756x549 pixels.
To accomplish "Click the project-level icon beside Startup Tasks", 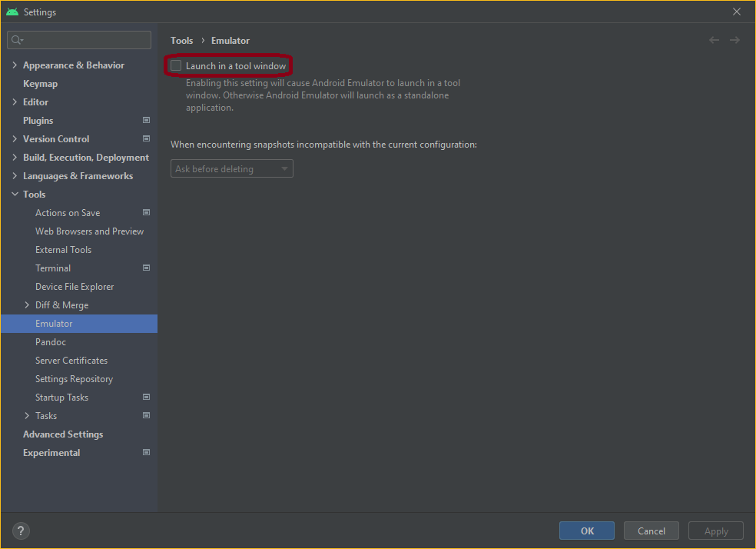I will 146,397.
